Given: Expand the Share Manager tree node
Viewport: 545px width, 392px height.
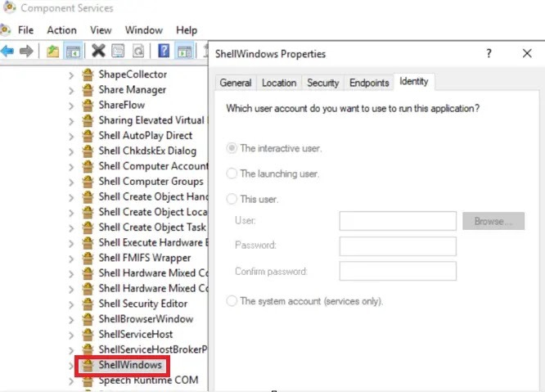Looking at the screenshot, I should pyautogui.click(x=71, y=90).
